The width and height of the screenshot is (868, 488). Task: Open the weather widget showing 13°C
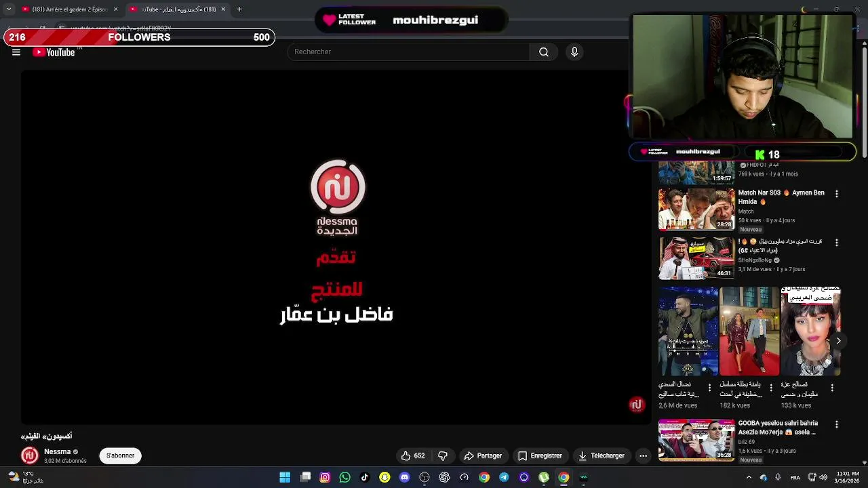[26, 477]
